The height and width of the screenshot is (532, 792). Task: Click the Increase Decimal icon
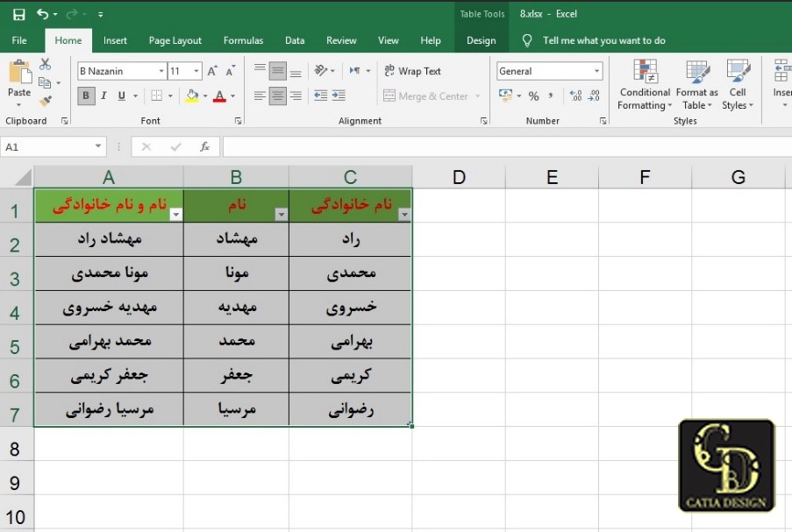point(576,96)
